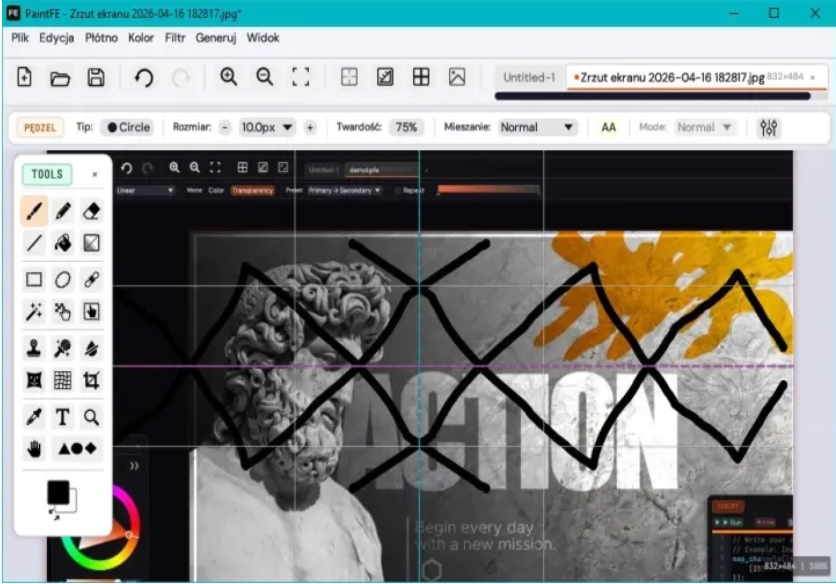Switch to the Untitled-1 tab
The height and width of the screenshot is (584, 836).
point(529,78)
